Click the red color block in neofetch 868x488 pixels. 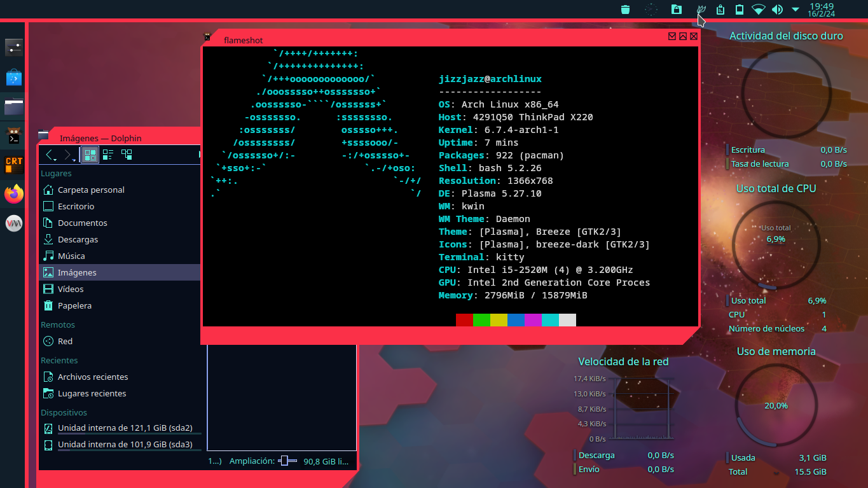(x=464, y=320)
